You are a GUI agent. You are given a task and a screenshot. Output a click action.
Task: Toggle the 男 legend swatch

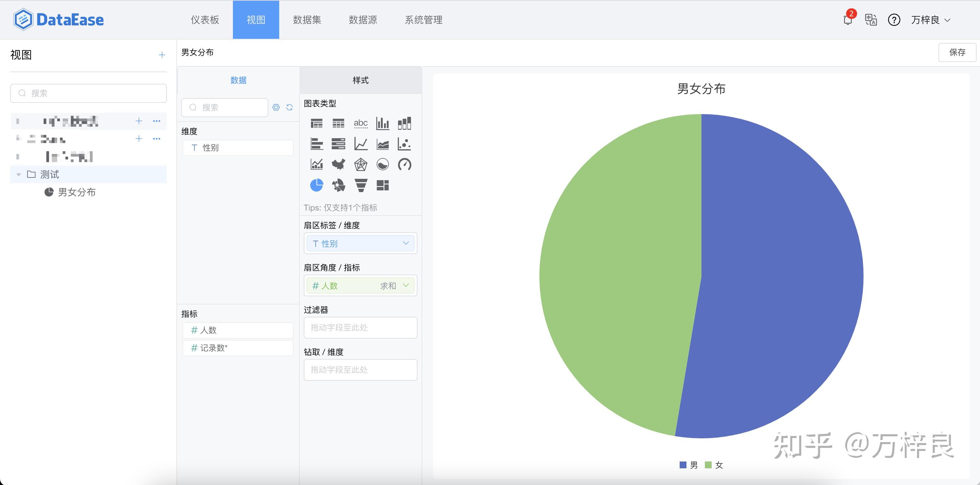pos(683,465)
